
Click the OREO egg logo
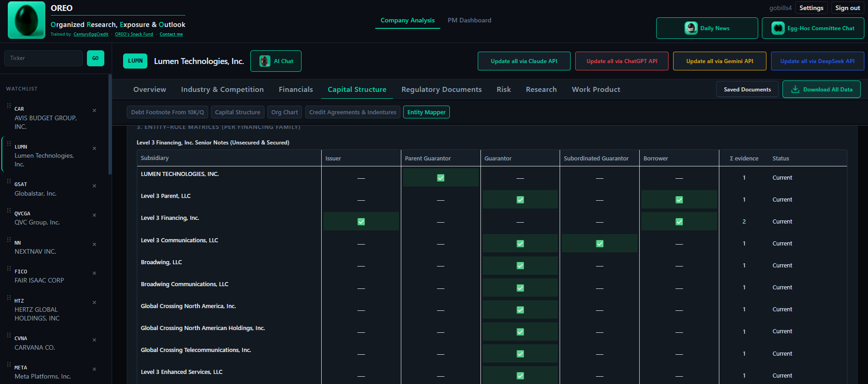click(27, 20)
